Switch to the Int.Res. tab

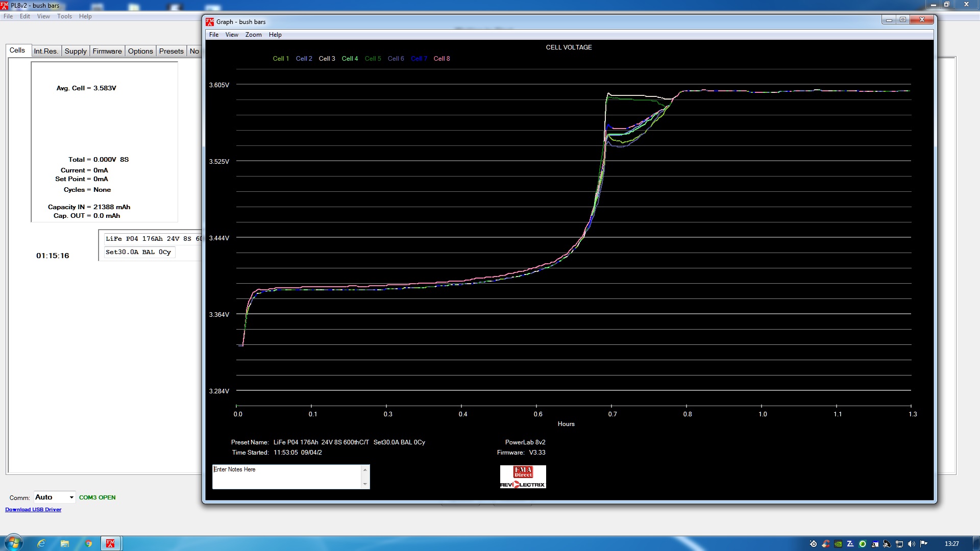click(46, 51)
